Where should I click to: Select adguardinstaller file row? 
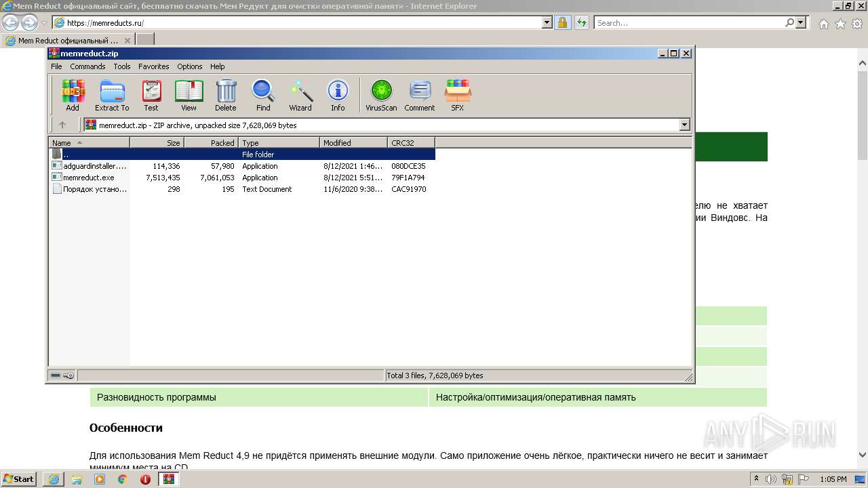(242, 166)
